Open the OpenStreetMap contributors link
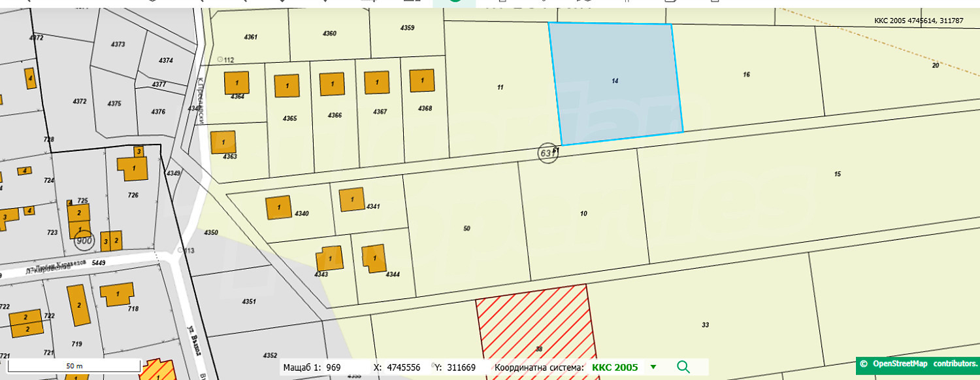 pyautogui.click(x=918, y=364)
